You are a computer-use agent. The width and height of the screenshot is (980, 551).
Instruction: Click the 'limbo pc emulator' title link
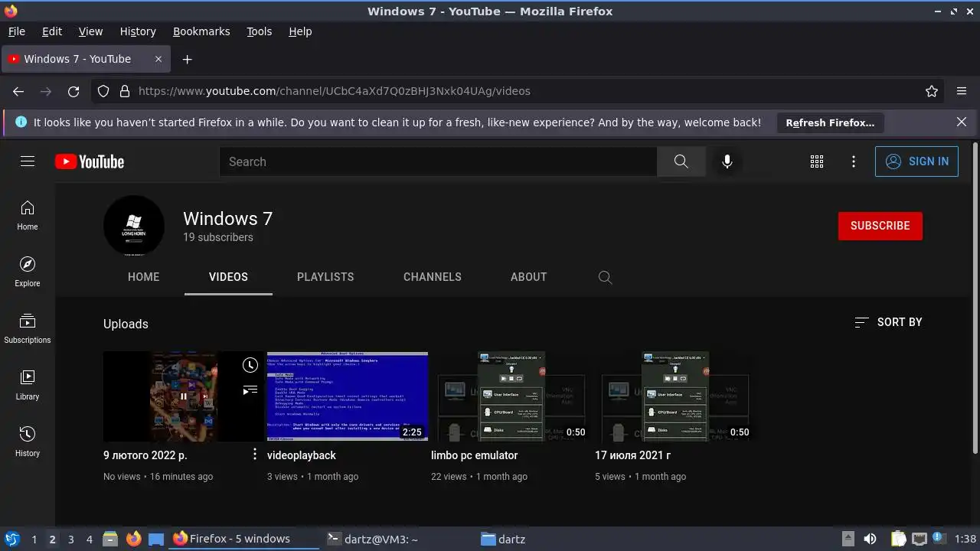pyautogui.click(x=475, y=455)
